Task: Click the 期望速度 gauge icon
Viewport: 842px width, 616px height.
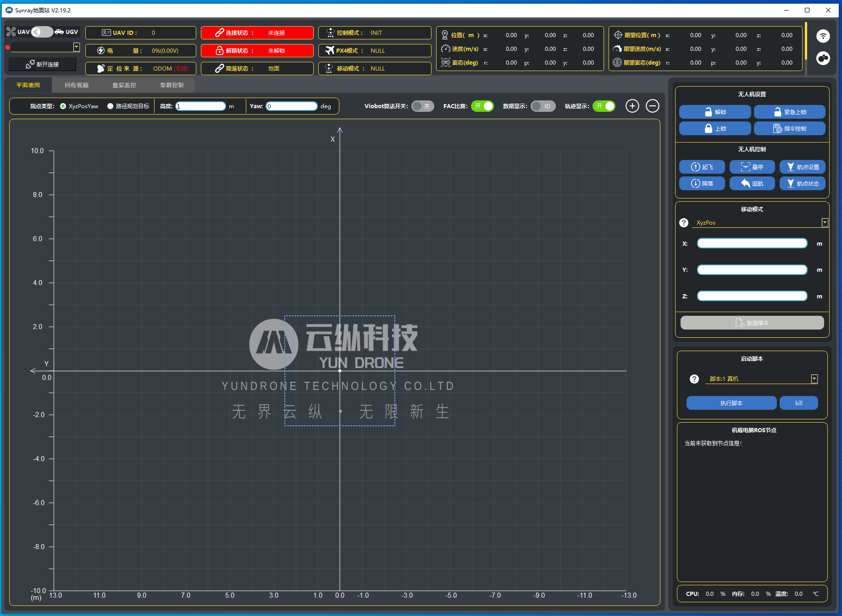Action: pos(617,49)
